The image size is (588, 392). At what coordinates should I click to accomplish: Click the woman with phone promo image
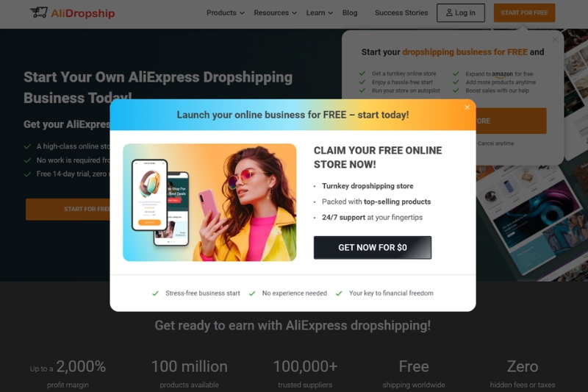209,202
